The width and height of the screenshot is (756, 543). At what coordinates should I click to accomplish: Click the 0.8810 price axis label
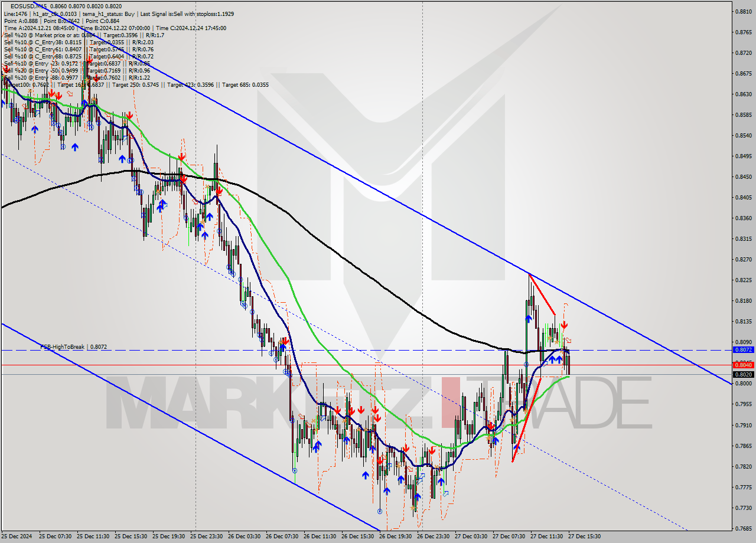point(742,11)
